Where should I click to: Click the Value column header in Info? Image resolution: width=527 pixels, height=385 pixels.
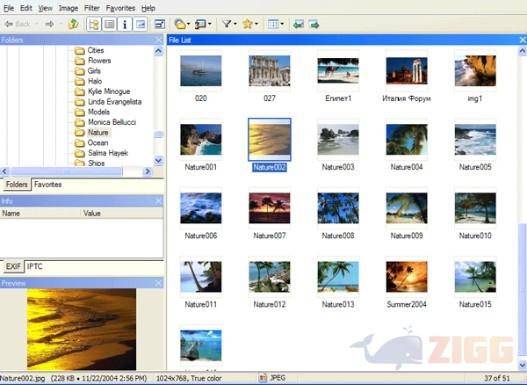(x=122, y=213)
